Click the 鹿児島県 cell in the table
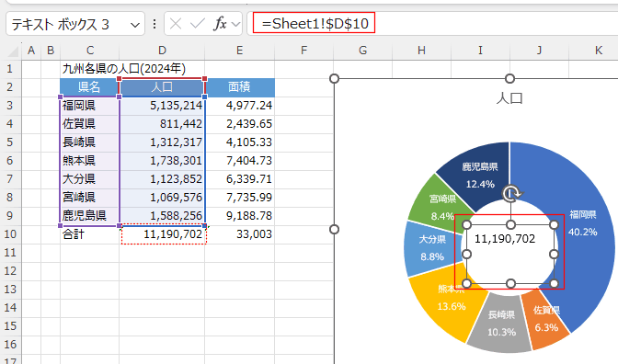The height and width of the screenshot is (364, 618). click(89, 216)
